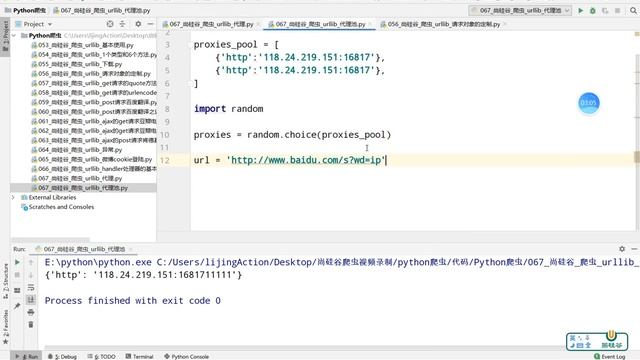Open file 056 urllib in the project tree

(91, 73)
